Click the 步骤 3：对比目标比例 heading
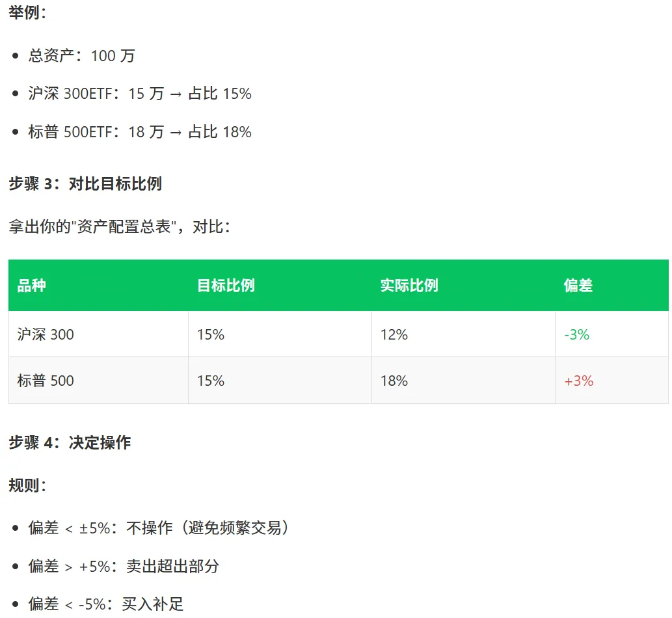The width and height of the screenshot is (672, 618). [x=85, y=183]
